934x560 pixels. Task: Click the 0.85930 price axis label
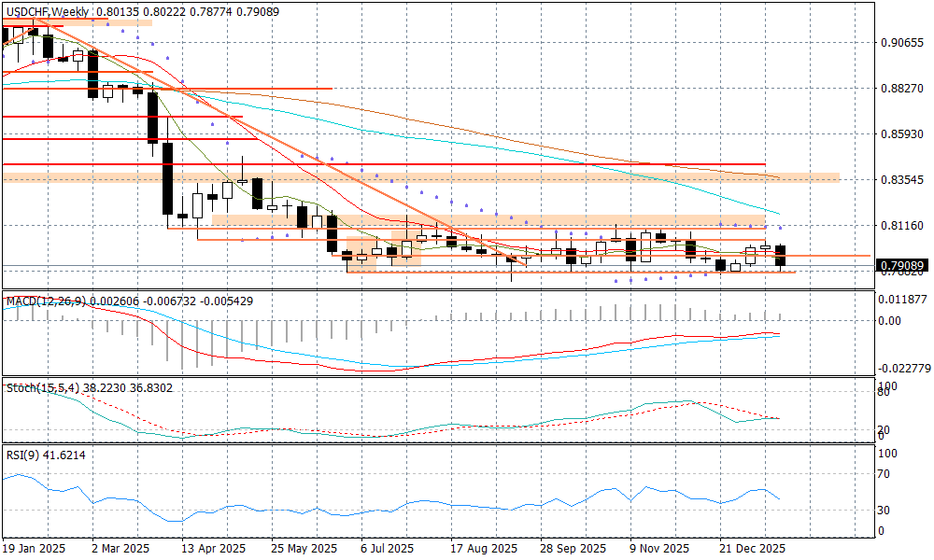[901, 134]
